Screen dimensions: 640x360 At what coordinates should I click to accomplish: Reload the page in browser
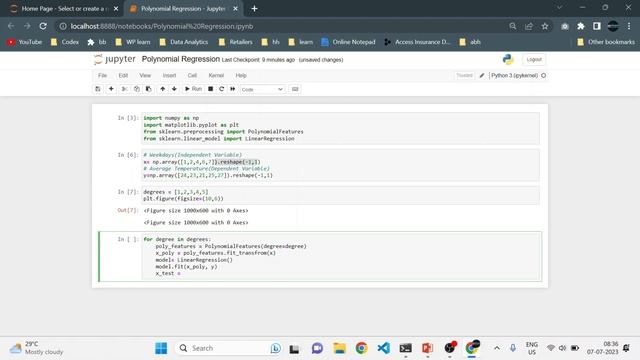[43, 26]
